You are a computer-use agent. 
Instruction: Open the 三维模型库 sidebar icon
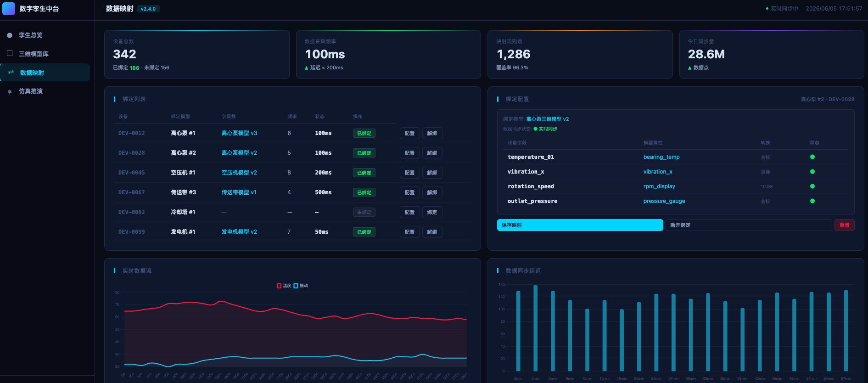click(x=10, y=54)
